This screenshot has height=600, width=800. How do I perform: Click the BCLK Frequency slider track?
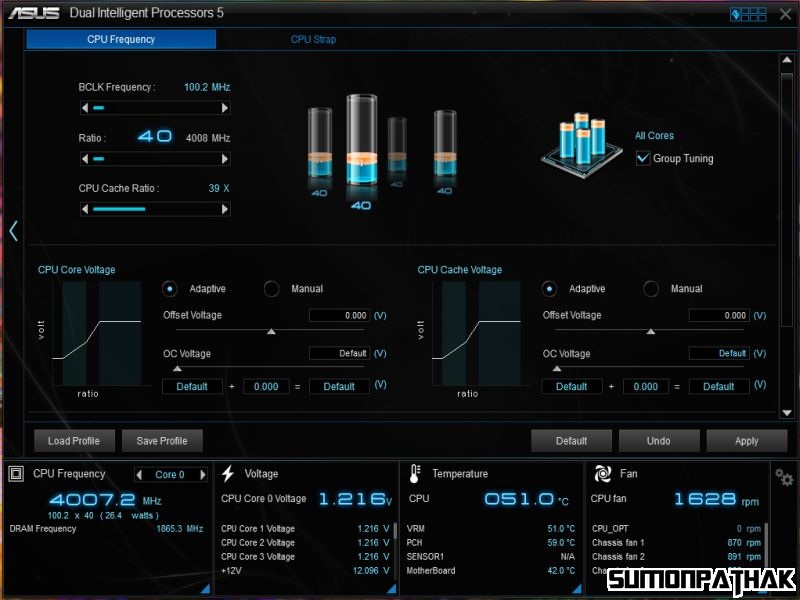[155, 108]
